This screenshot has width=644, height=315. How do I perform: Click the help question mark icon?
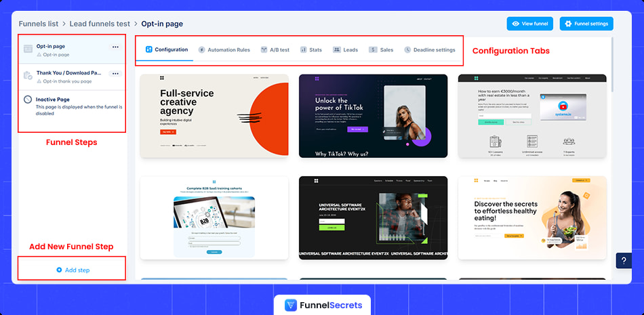[624, 261]
